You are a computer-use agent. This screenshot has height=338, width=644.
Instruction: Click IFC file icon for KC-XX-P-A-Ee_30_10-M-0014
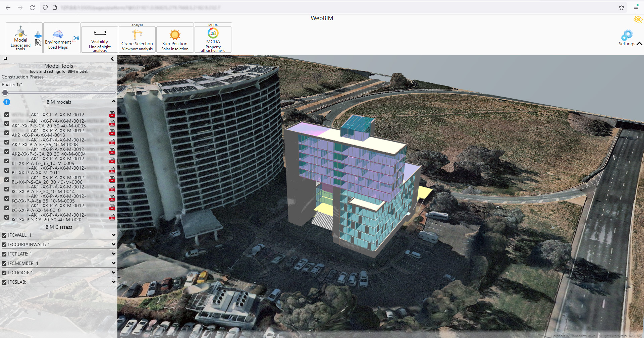[112, 189]
